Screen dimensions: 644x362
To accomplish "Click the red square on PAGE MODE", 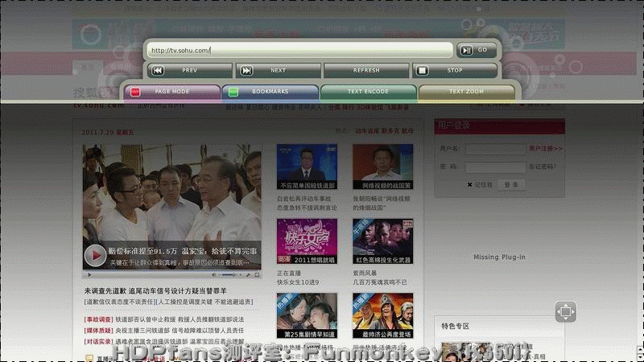I will pos(135,92).
